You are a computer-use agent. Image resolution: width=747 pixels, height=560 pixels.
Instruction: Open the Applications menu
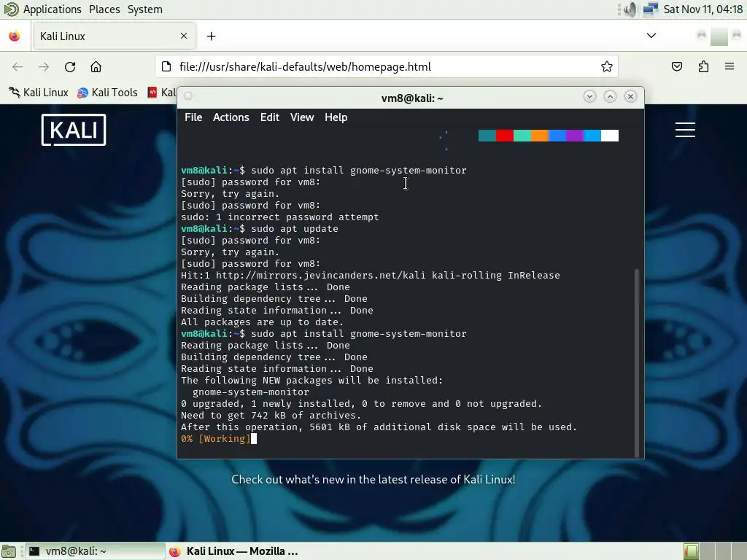click(52, 9)
